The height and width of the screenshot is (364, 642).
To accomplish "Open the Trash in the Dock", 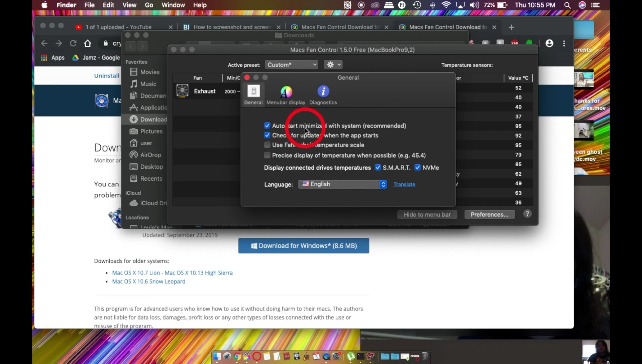I will [425, 356].
